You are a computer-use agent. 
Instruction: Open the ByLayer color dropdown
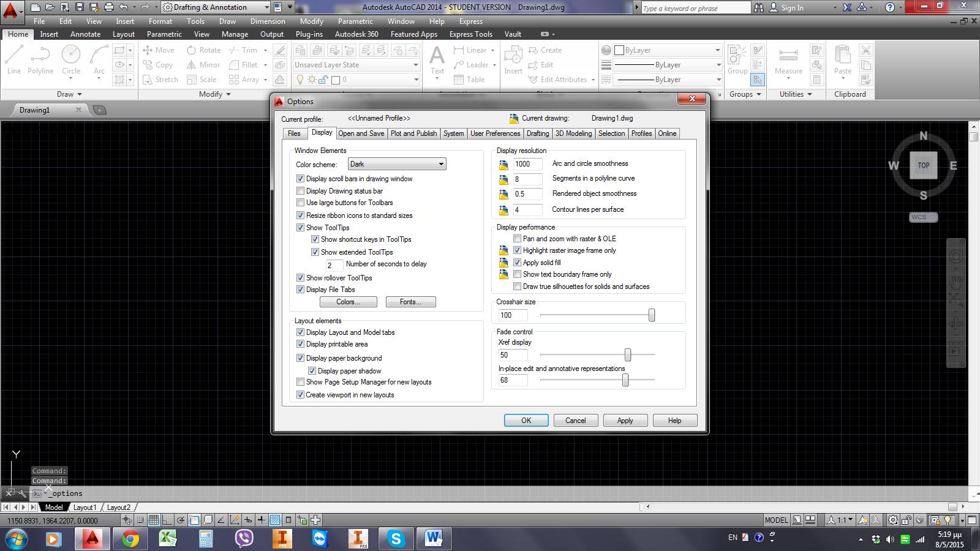pos(668,50)
